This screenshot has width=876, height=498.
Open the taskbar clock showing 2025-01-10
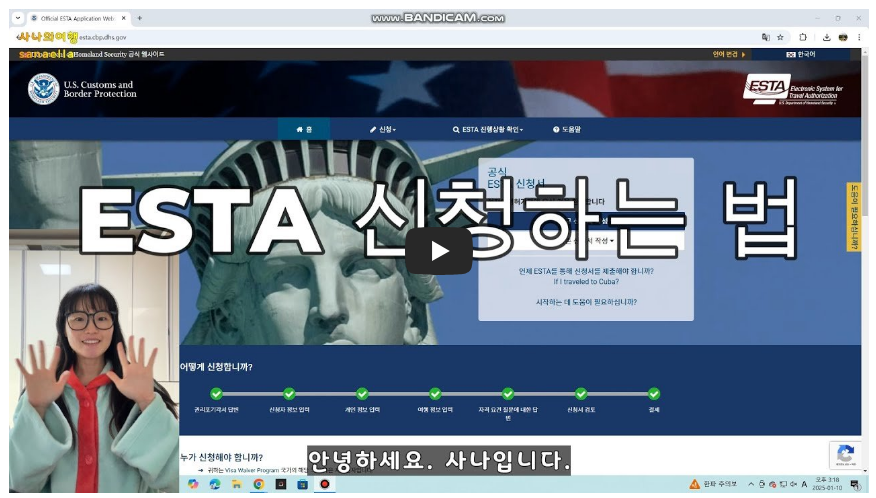click(827, 484)
